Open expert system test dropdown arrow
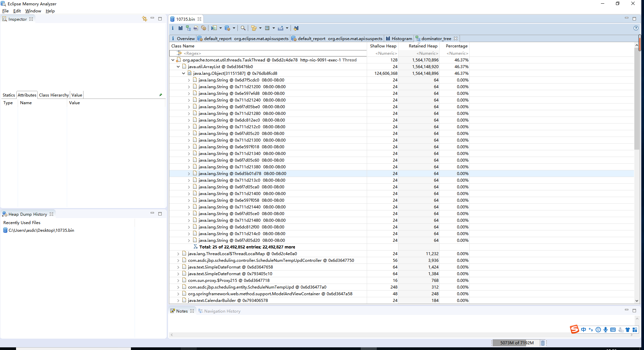Viewport: 644px width, 350px height. (220, 28)
